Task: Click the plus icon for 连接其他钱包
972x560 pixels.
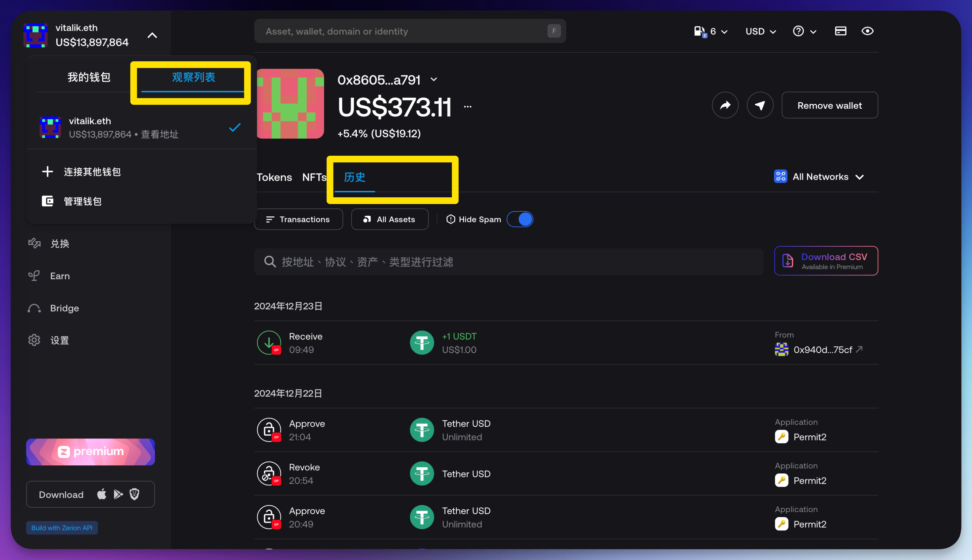Action: coord(47,171)
